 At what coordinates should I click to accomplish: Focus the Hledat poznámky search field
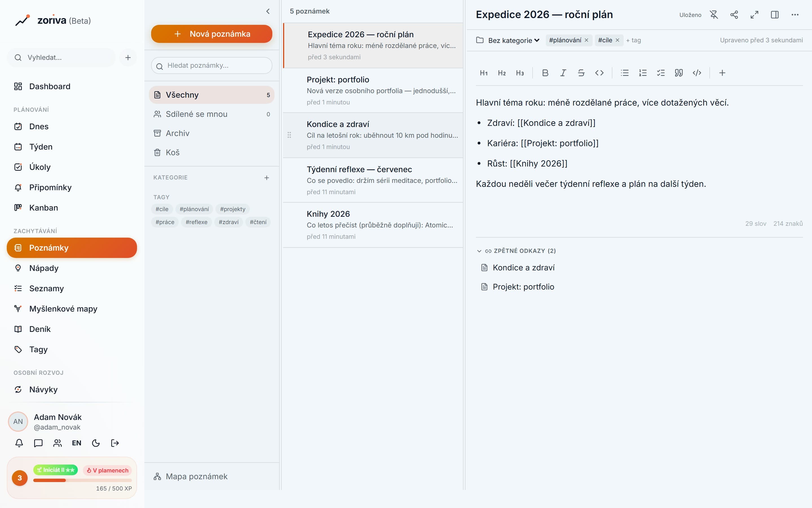click(x=212, y=65)
